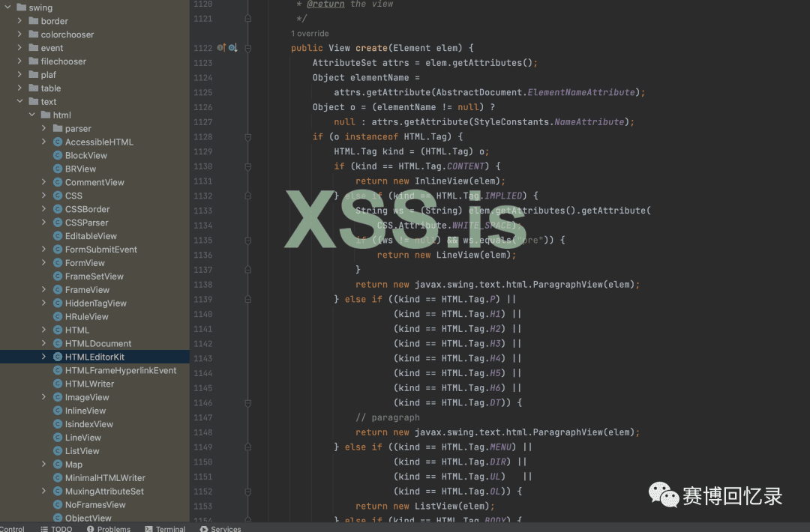810x532 pixels.
Task: Click the CommentView class icon
Action: [58, 182]
